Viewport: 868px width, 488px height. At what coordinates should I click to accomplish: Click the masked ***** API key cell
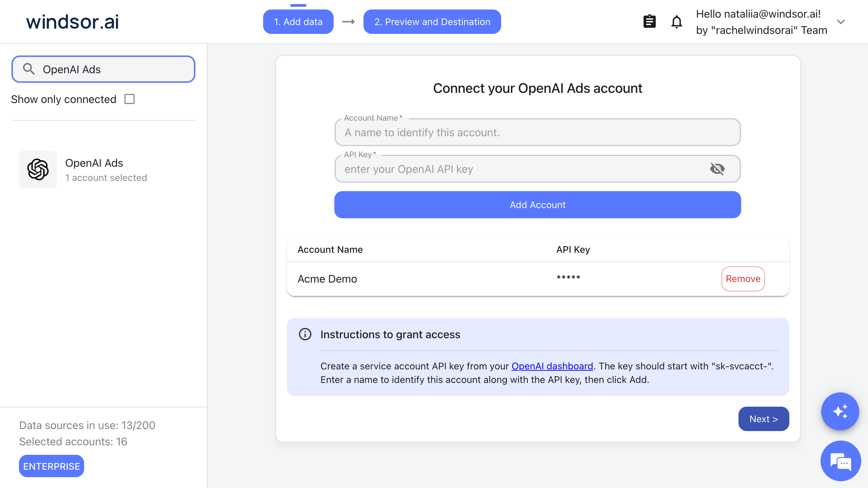(x=568, y=279)
